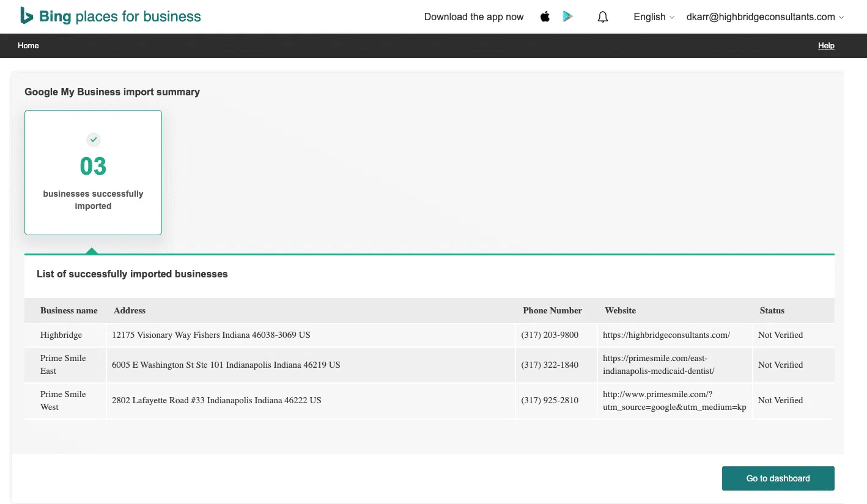
Task: Click phone number (317) 925-2810
Action: (550, 401)
